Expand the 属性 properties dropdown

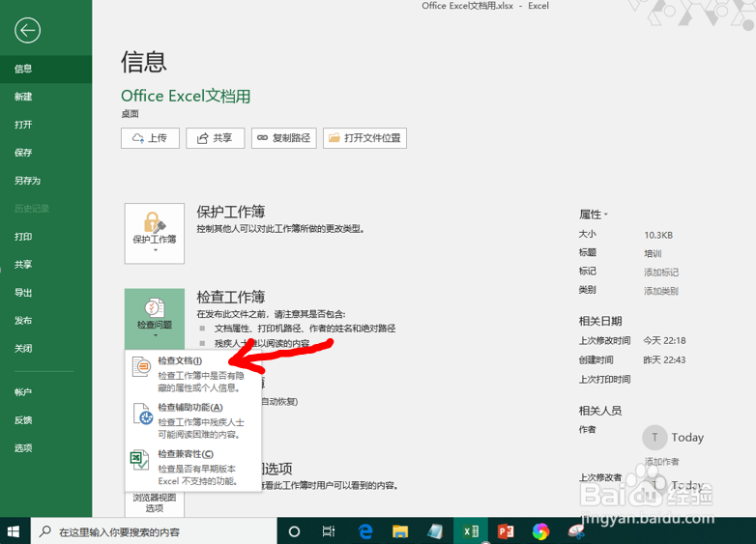pos(594,215)
